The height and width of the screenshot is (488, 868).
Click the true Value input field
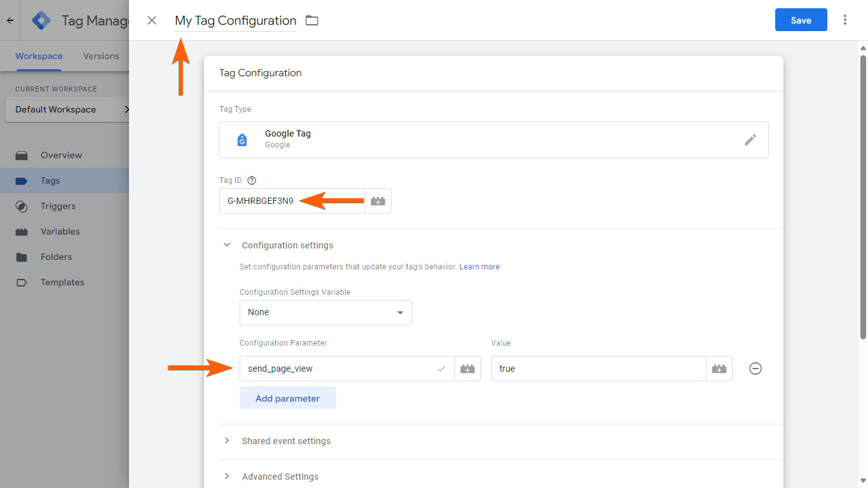coord(597,369)
